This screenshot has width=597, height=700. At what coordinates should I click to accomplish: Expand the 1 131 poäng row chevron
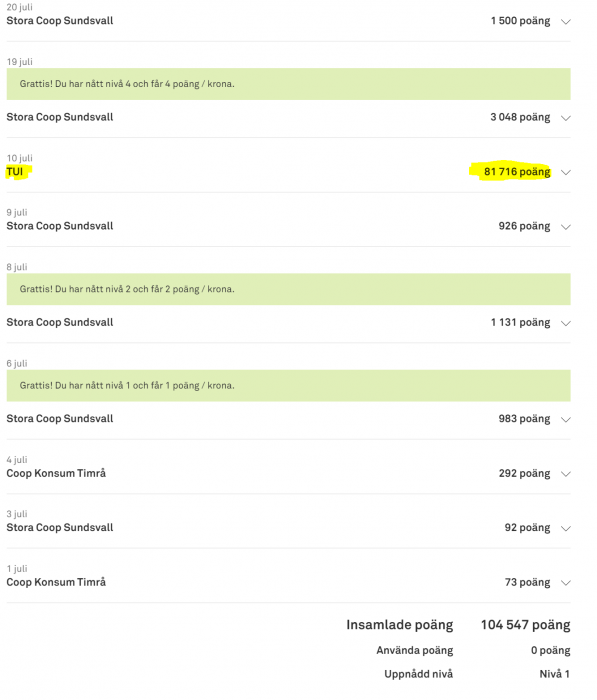tap(566, 324)
